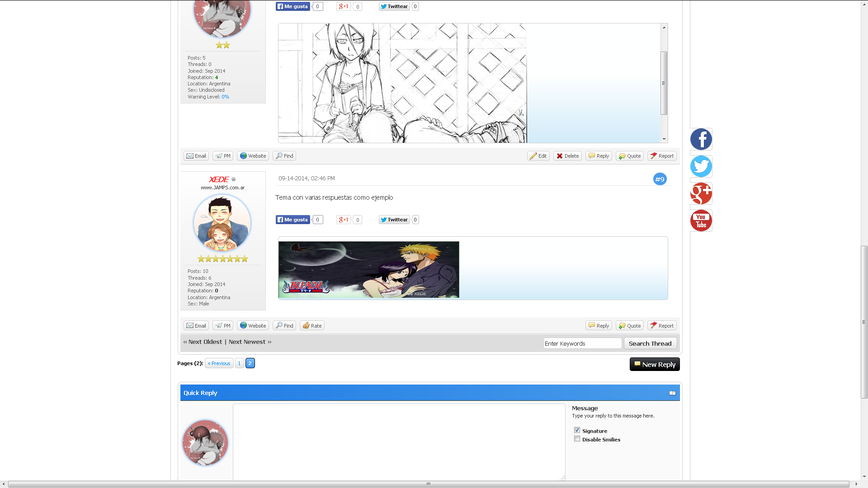Click the Twitter bird sidebar icon
This screenshot has width=868, height=488.
[701, 166]
